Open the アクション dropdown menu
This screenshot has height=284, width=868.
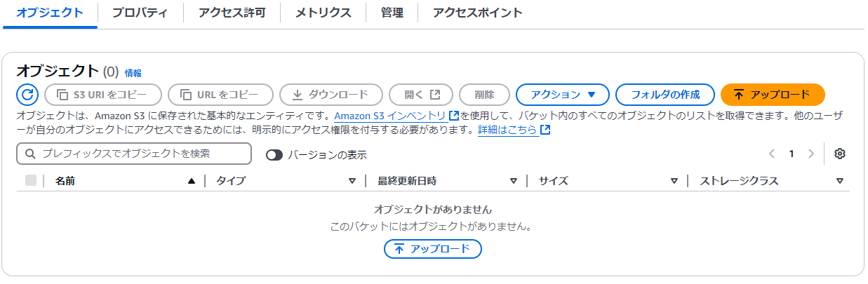click(563, 94)
